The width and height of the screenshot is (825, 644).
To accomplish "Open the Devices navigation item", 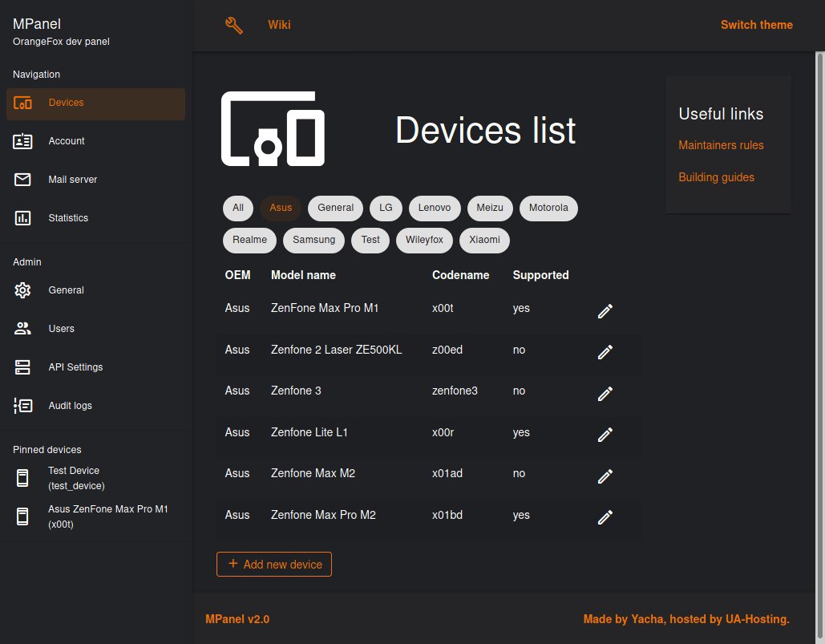I will [x=95, y=103].
